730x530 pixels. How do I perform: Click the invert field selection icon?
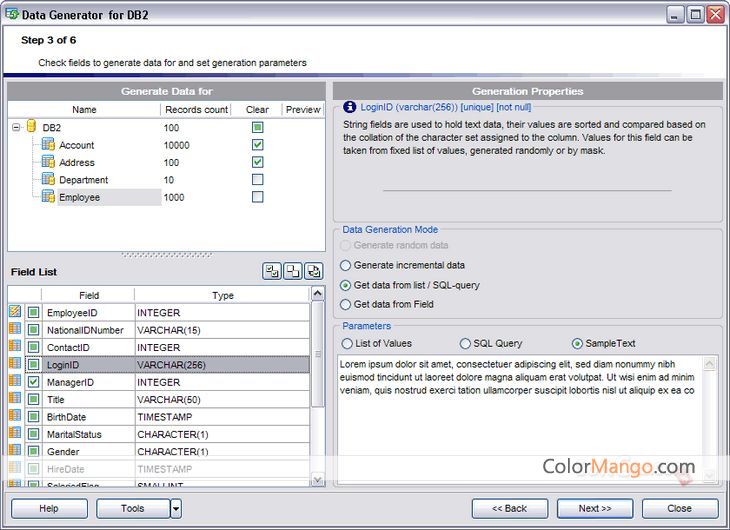[314, 271]
